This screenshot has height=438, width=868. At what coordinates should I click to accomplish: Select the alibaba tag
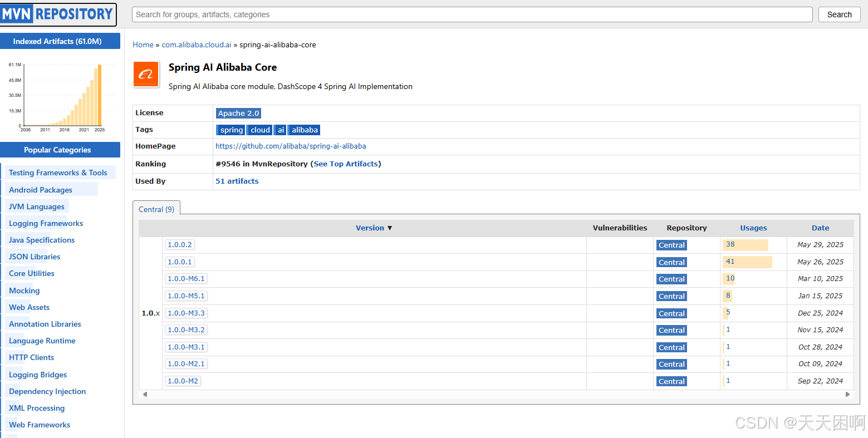[305, 130]
